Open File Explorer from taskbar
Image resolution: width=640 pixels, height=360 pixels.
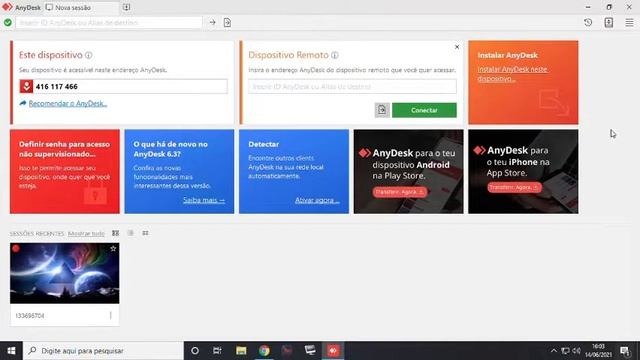[x=241, y=351]
